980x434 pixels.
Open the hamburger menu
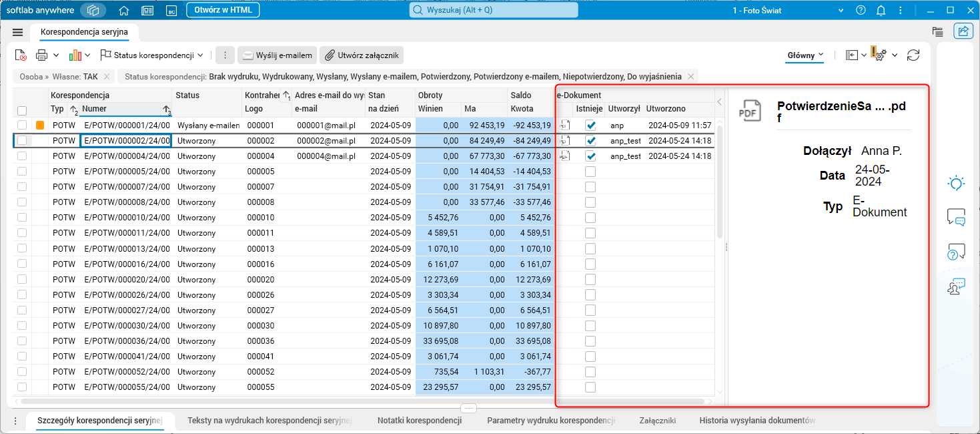pos(18,32)
